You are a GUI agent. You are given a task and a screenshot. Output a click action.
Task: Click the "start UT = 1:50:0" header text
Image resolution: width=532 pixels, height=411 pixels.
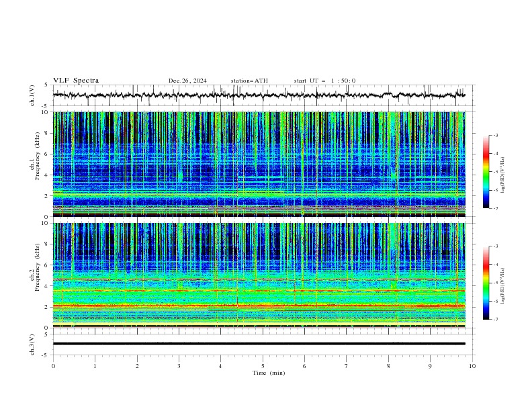click(324, 81)
